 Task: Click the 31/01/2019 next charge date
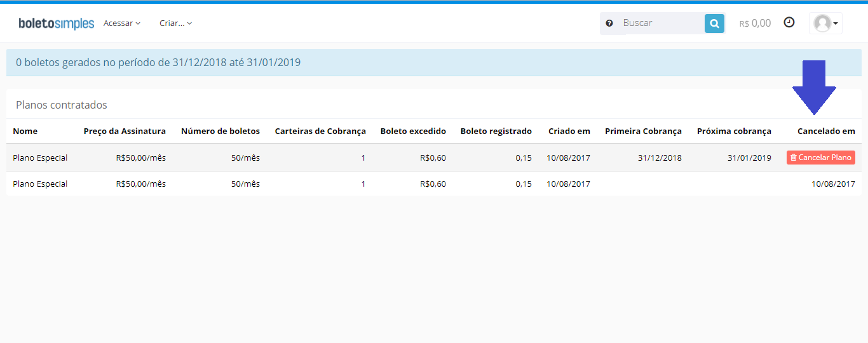tap(749, 158)
